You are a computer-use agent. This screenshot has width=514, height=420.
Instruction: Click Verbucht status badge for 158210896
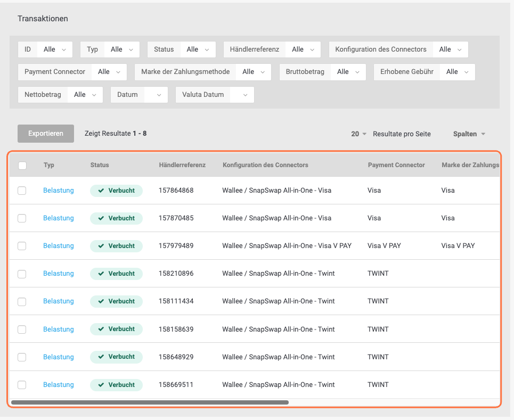coord(116,274)
